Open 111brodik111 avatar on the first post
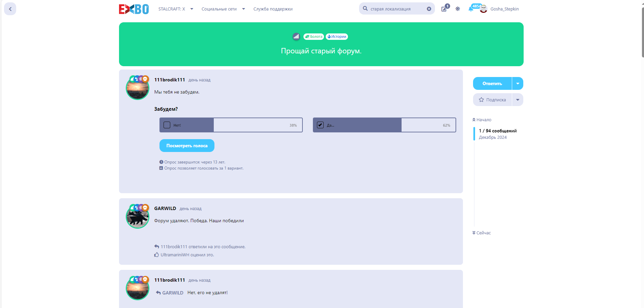 (x=138, y=88)
